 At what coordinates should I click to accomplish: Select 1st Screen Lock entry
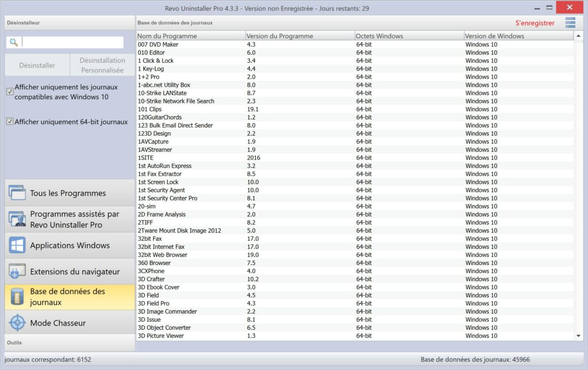click(x=355, y=182)
